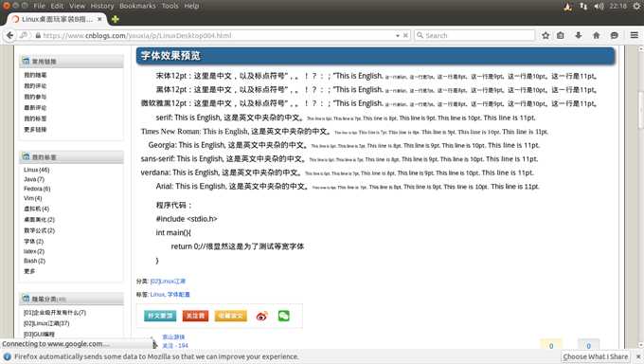Image resolution: width=644 pixels, height=364 pixels.
Task: Click the 22:18 clock in the top panel
Action: tap(618, 6)
